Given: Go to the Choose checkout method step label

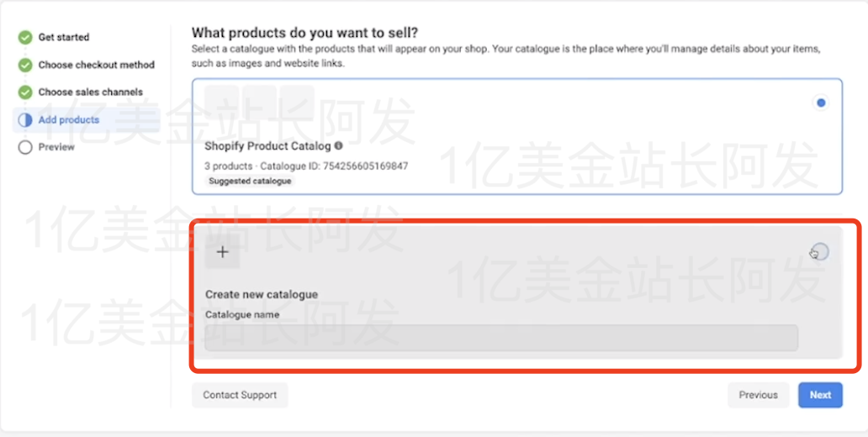Looking at the screenshot, I should click(97, 65).
